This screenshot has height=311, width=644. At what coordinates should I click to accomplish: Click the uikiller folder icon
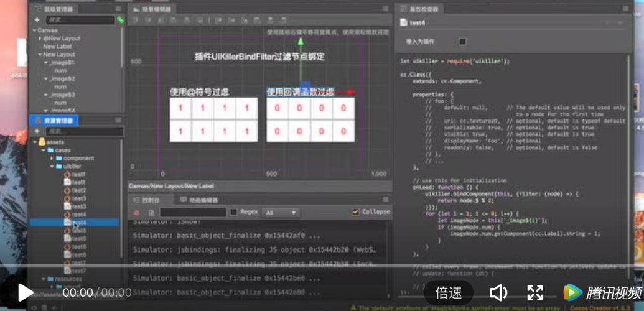pyautogui.click(x=58, y=167)
